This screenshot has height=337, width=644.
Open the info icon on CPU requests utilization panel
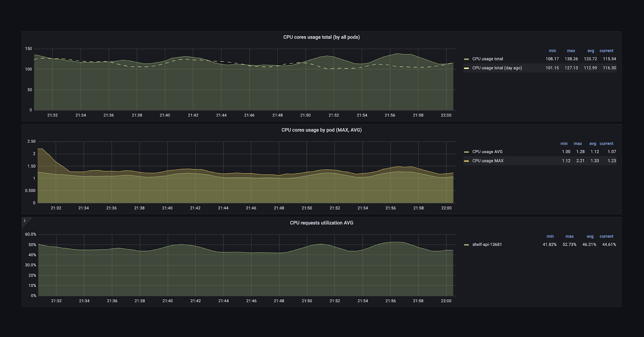click(25, 220)
